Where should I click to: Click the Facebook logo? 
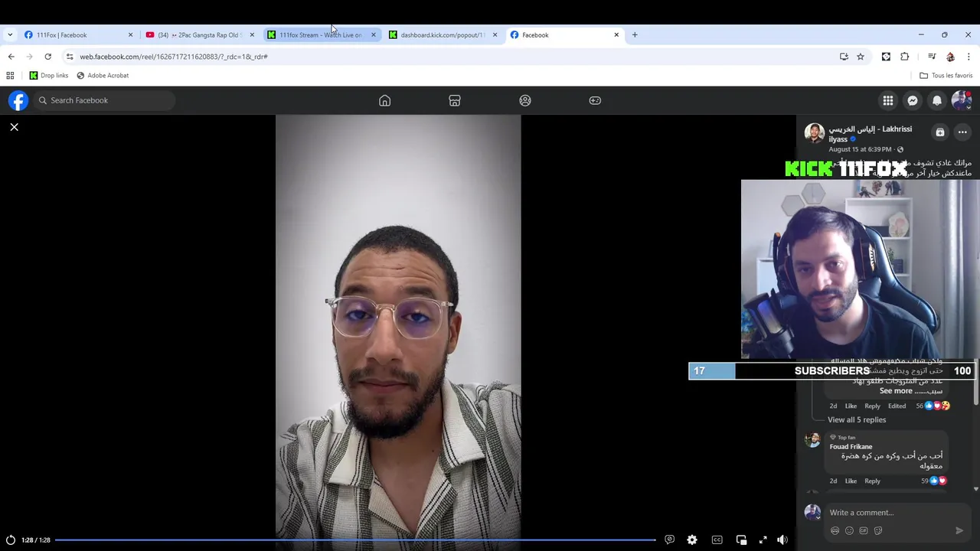pyautogui.click(x=18, y=100)
